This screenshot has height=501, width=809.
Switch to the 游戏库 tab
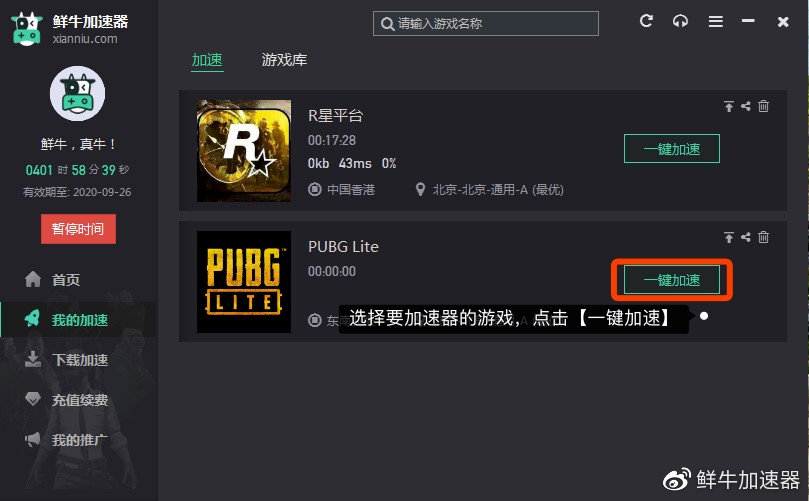coord(284,60)
